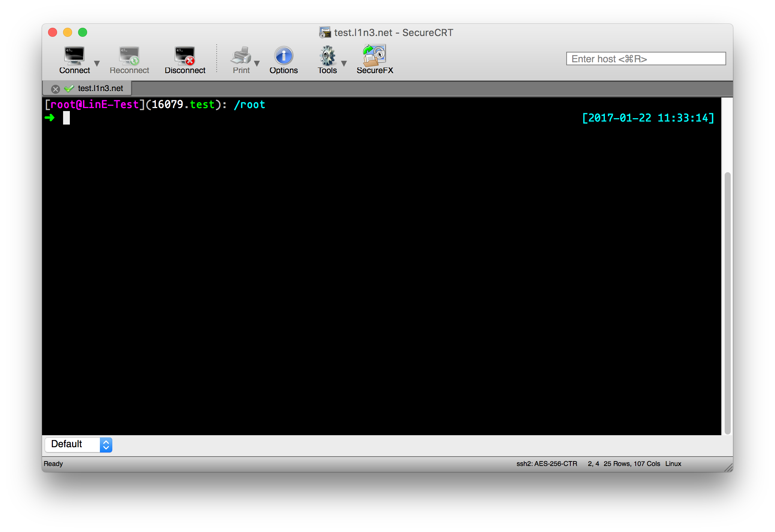Open the Default button bar selector
Screen dimensions: 775x532
(78, 445)
